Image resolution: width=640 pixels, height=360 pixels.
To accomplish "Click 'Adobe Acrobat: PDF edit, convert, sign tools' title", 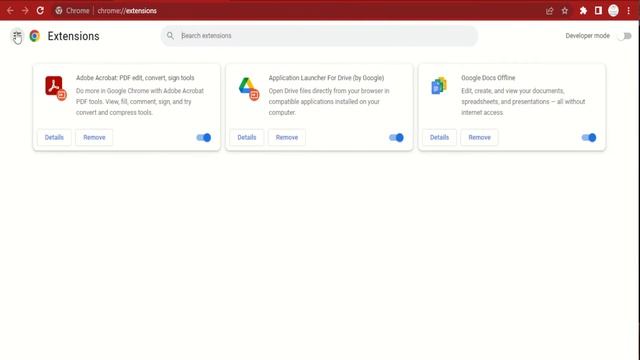I will [135, 78].
